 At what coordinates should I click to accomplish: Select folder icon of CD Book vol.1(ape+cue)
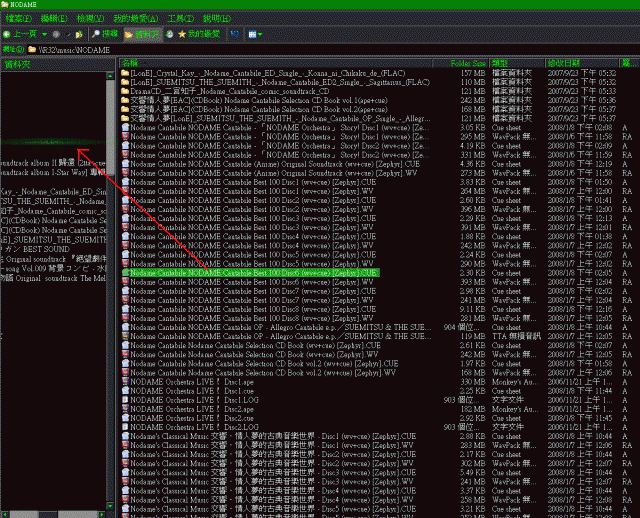pyautogui.click(x=125, y=100)
